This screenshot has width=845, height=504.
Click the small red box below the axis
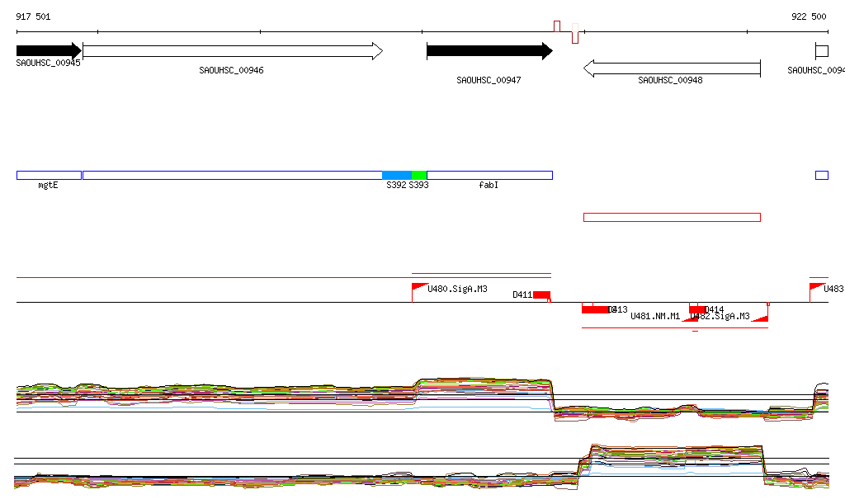(x=575, y=38)
